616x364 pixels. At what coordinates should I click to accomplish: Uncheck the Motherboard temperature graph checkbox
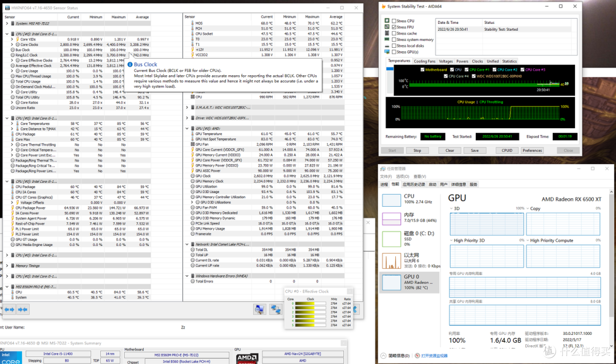(422, 69)
